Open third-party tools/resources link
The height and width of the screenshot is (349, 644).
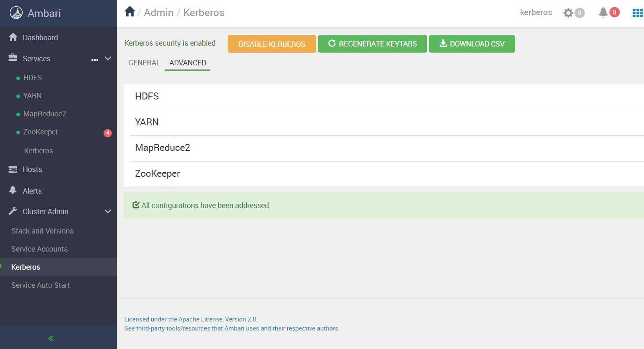(x=231, y=328)
